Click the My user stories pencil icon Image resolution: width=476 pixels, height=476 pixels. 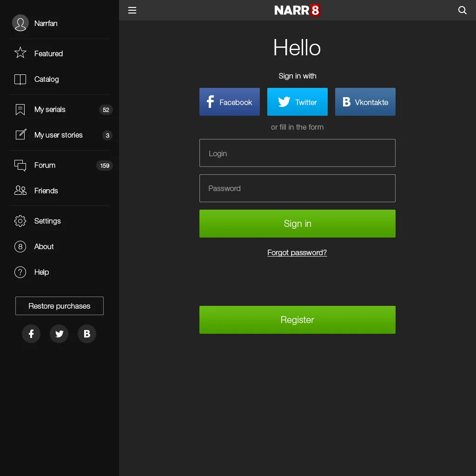click(x=20, y=134)
